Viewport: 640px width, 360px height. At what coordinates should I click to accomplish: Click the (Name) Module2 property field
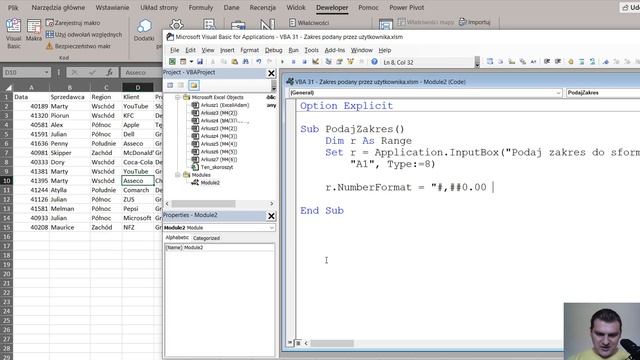tap(219, 247)
